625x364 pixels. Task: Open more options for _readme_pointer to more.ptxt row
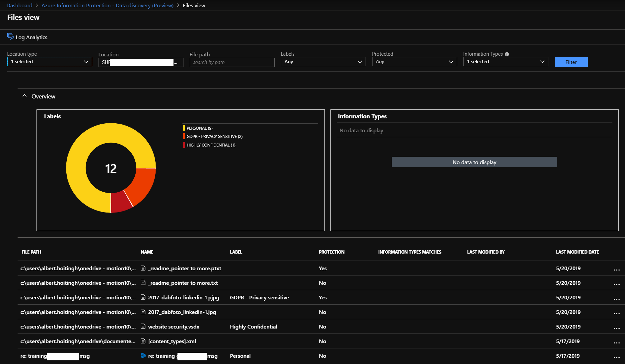pyautogui.click(x=616, y=270)
